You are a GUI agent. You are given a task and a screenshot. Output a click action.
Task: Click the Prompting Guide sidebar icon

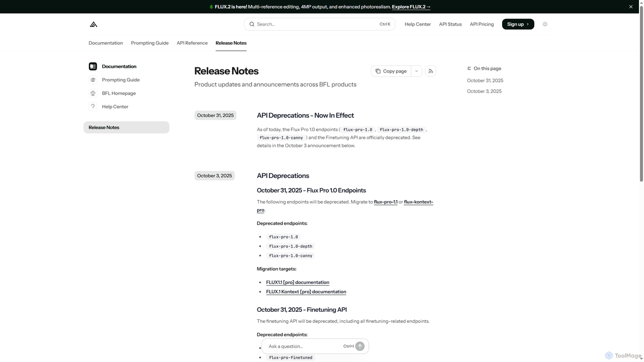pyautogui.click(x=93, y=80)
